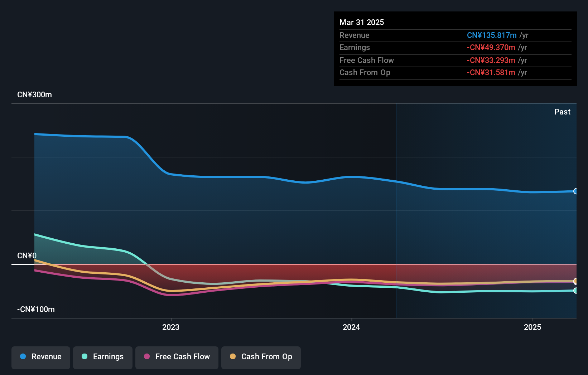Viewport: 588px width, 375px height.
Task: Click the -CN¥49.370m earnings value
Action: click(x=491, y=47)
